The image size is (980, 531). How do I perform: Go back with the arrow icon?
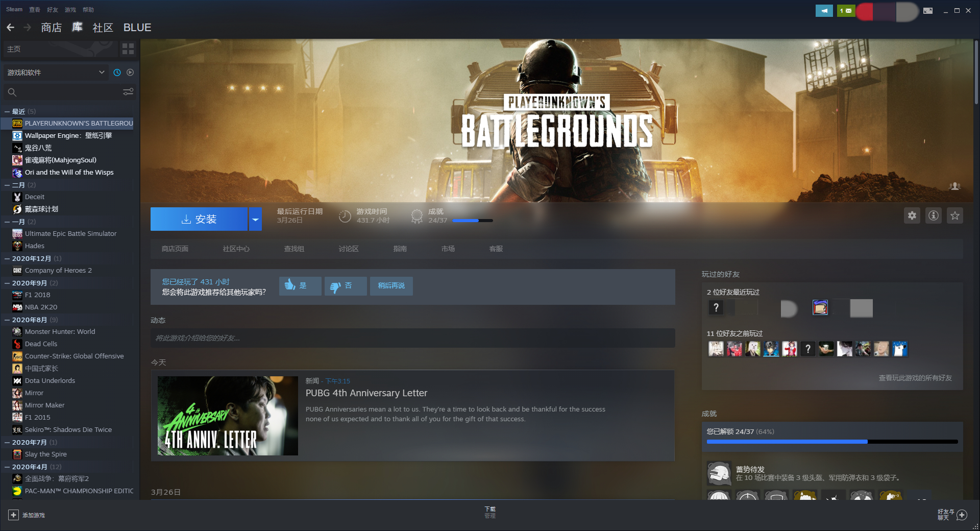click(11, 28)
